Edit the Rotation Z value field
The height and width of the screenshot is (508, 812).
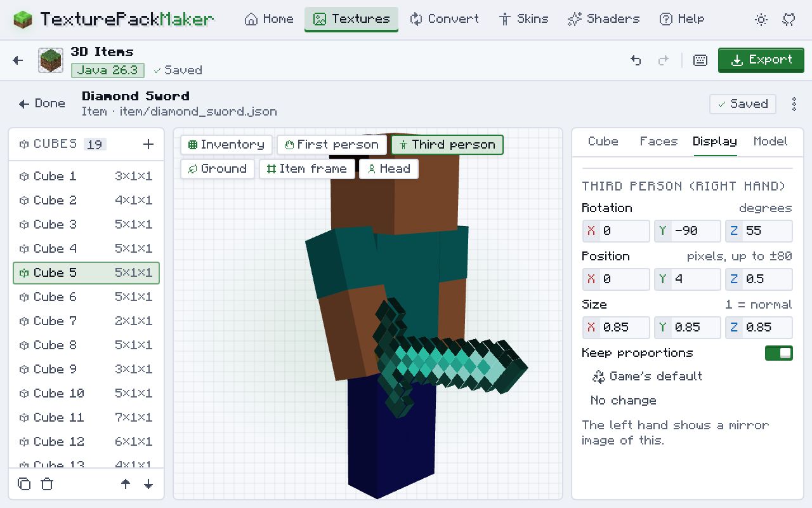pos(759,231)
